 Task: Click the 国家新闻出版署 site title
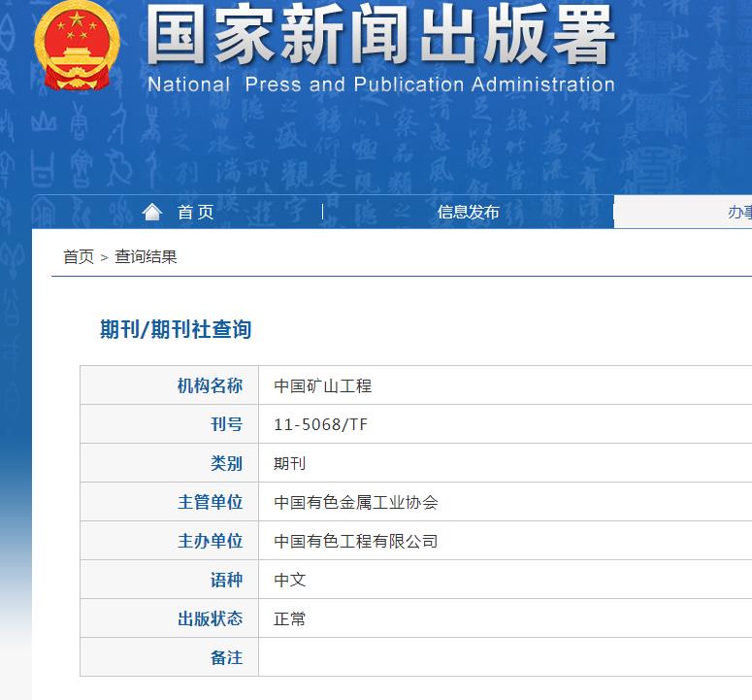coord(380,37)
